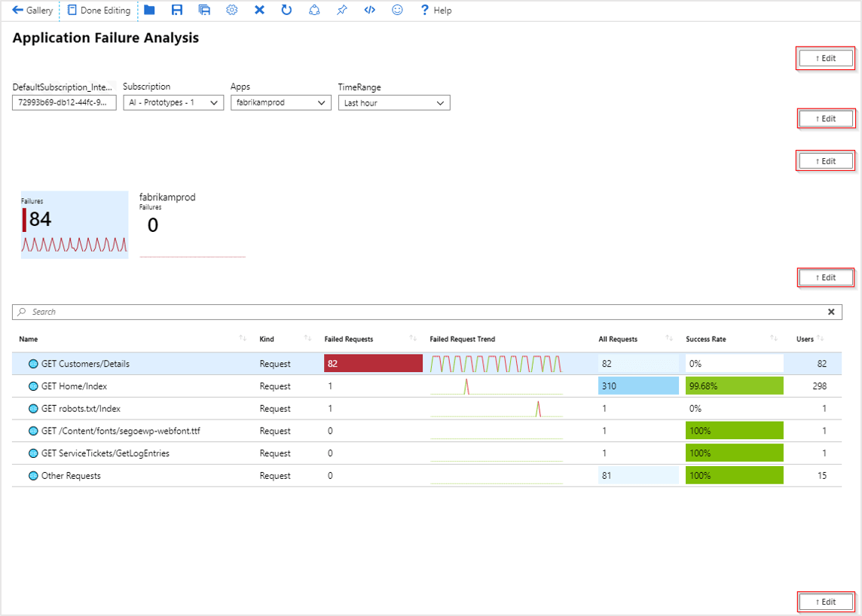
Task: Send feedback using the smiley icon
Action: pyautogui.click(x=397, y=10)
